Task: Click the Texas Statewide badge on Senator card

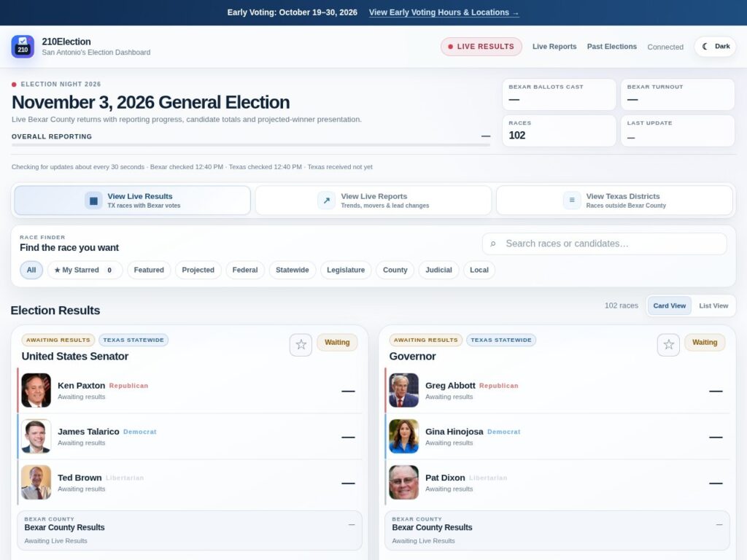Action: click(133, 340)
